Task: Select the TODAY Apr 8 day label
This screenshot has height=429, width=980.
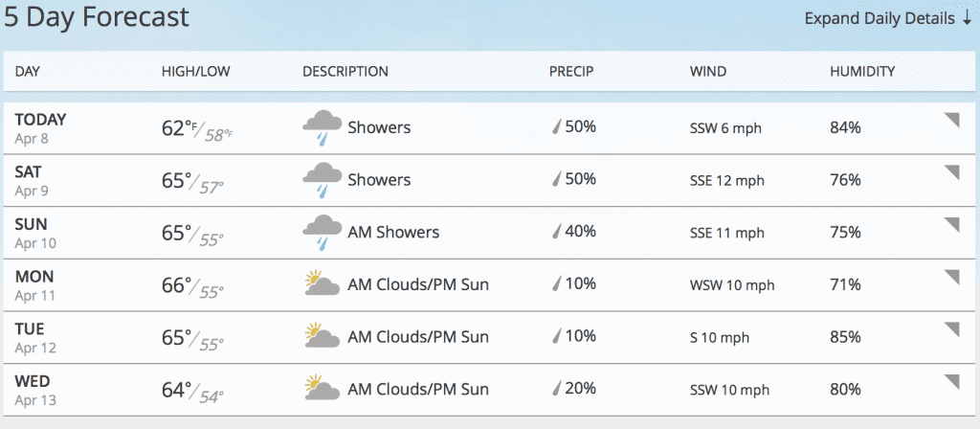Action: [40, 128]
